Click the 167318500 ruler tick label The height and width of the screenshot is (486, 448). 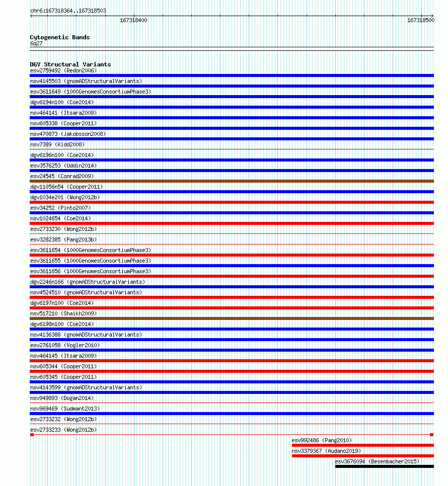tap(421, 20)
